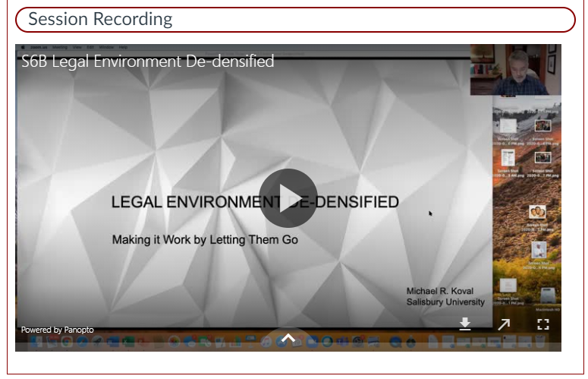Viewport: 588px width, 379px height.
Task: Click the Powered by Panopto label
Action: 58,330
